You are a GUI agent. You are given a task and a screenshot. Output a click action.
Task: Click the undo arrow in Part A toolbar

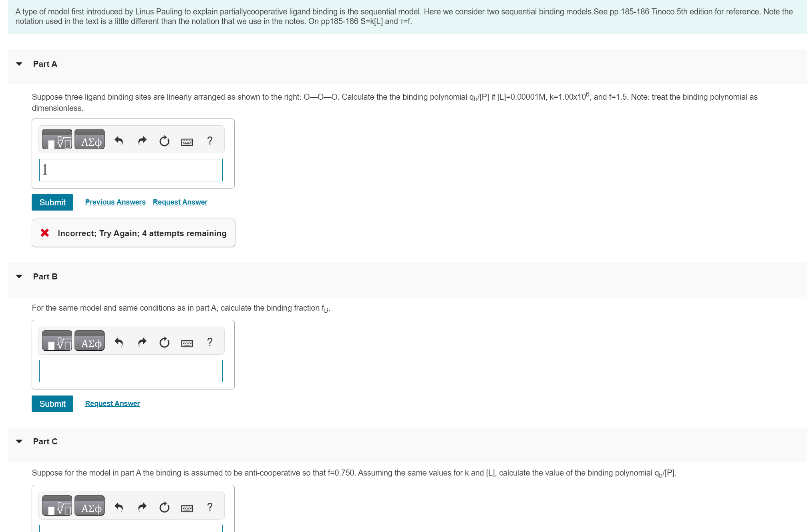119,140
